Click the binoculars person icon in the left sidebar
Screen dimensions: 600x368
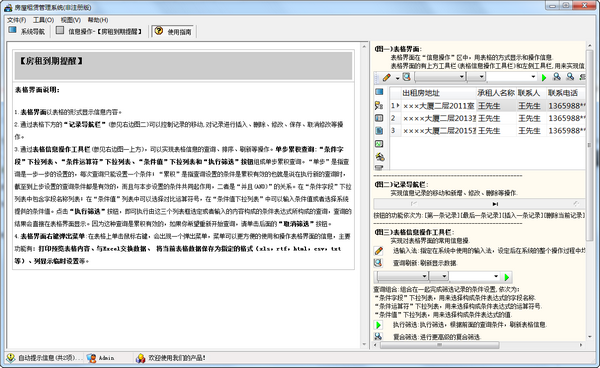pos(379,105)
